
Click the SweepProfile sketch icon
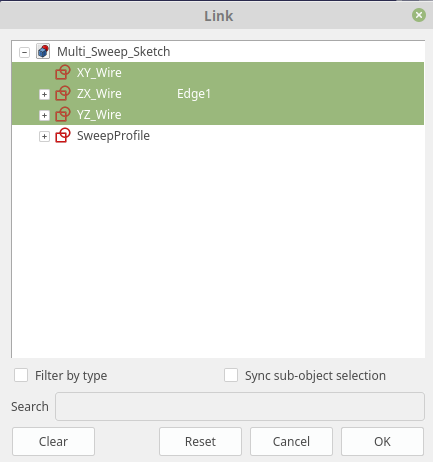[63, 136]
